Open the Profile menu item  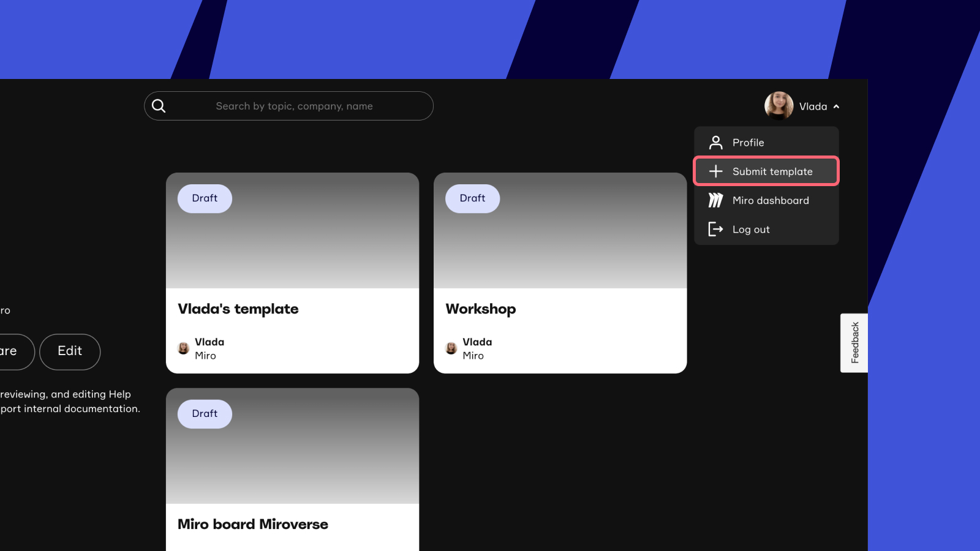pyautogui.click(x=748, y=143)
